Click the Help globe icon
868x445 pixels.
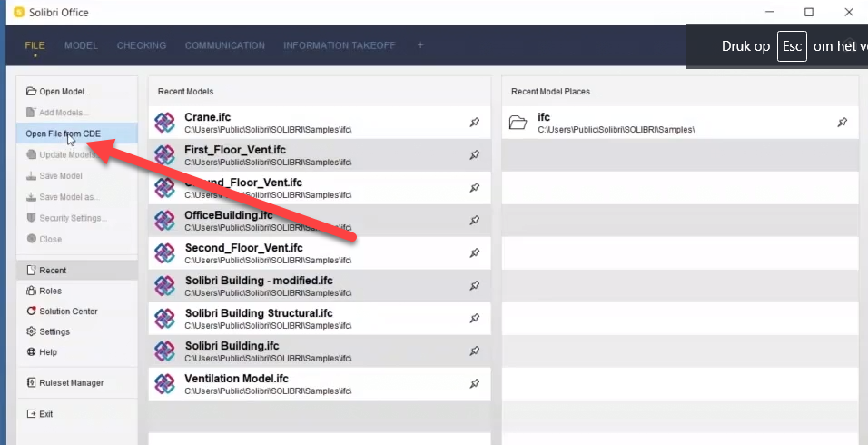(31, 352)
